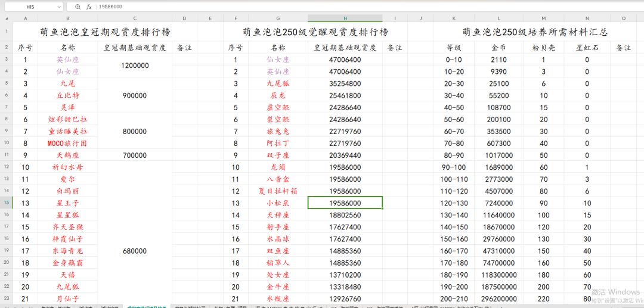Select column N header
This screenshot has height=308, width=644.
[587, 18]
